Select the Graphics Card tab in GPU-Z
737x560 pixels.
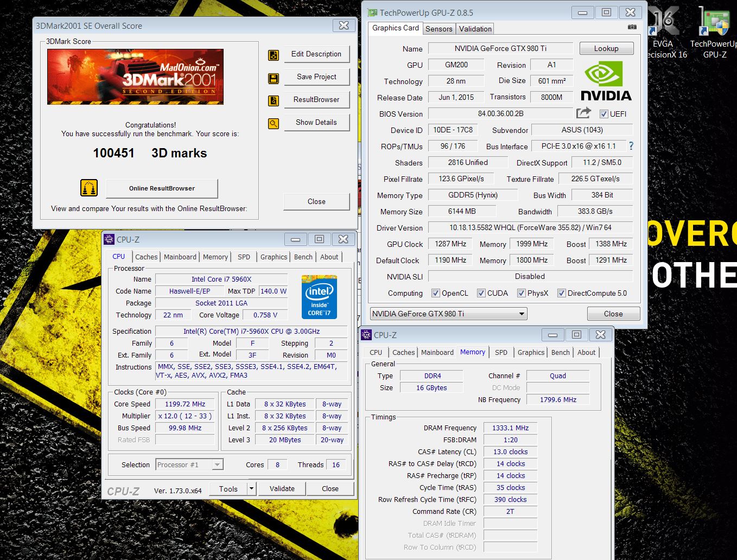(396, 28)
